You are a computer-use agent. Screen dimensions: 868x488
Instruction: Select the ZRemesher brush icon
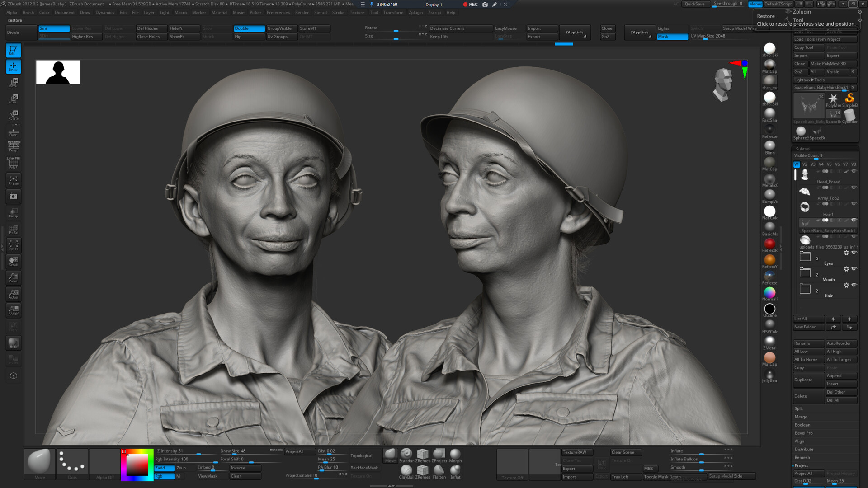coord(422,454)
